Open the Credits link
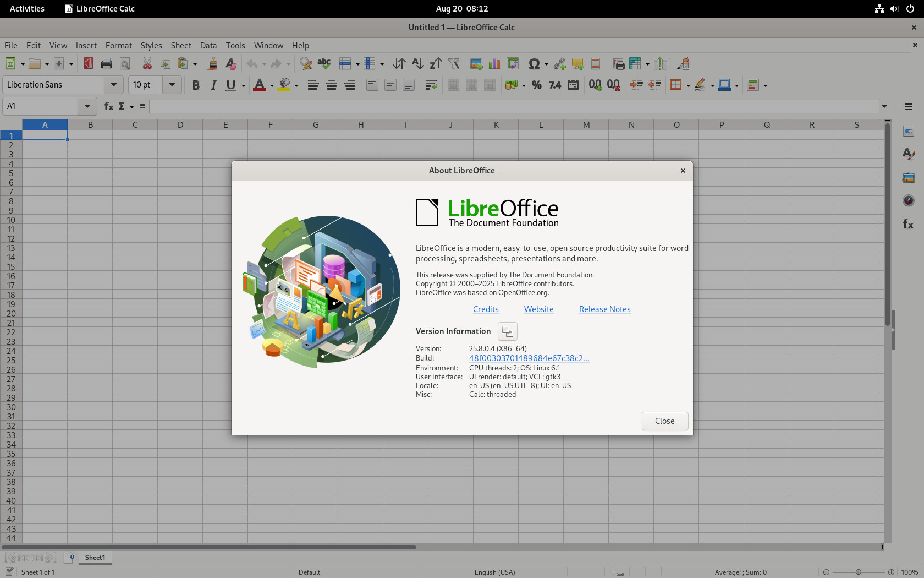 coord(486,309)
